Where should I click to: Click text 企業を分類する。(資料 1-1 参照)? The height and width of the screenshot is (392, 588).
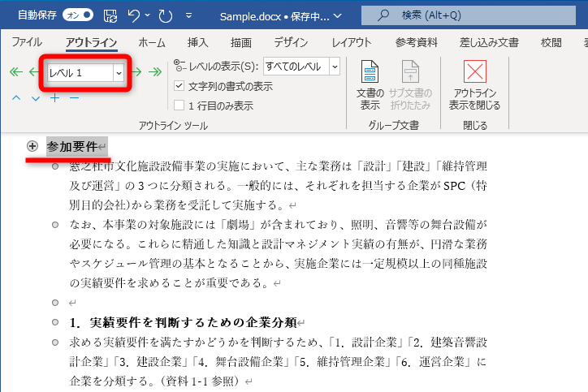coord(154,381)
